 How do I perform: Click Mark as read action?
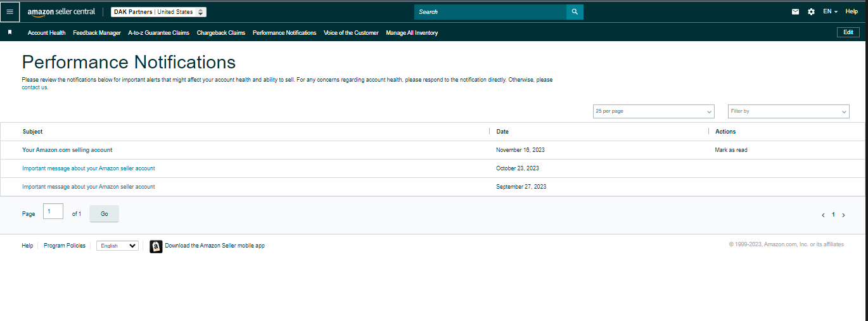point(732,150)
